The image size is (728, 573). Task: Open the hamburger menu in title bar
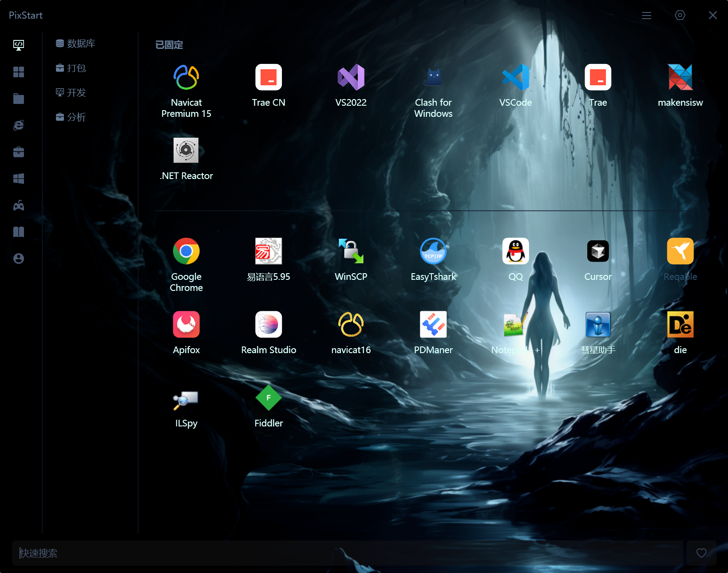point(646,16)
